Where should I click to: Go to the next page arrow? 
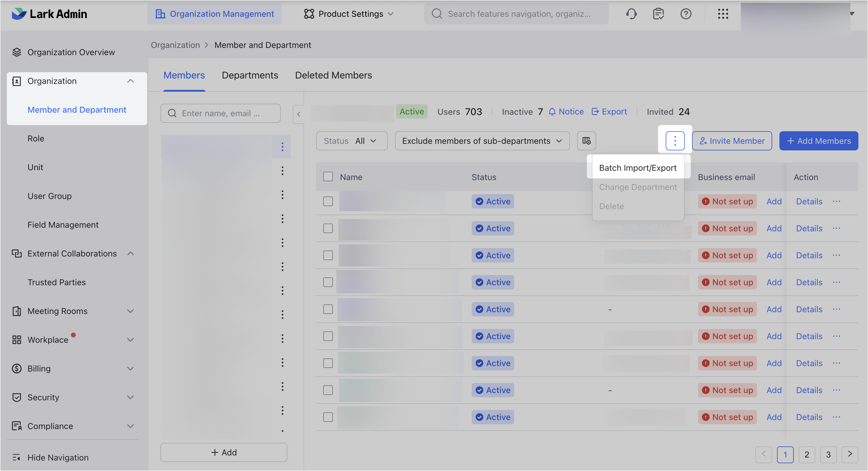point(850,455)
